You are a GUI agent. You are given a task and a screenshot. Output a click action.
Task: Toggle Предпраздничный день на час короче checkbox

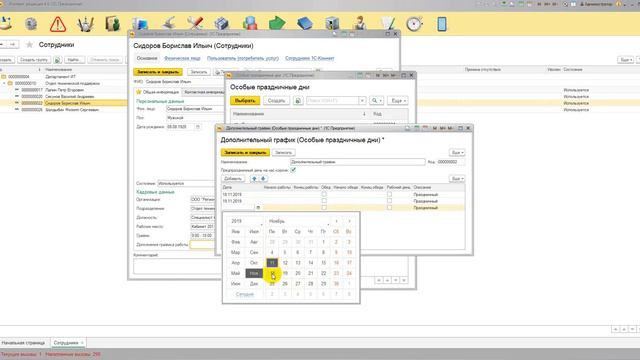293,170
